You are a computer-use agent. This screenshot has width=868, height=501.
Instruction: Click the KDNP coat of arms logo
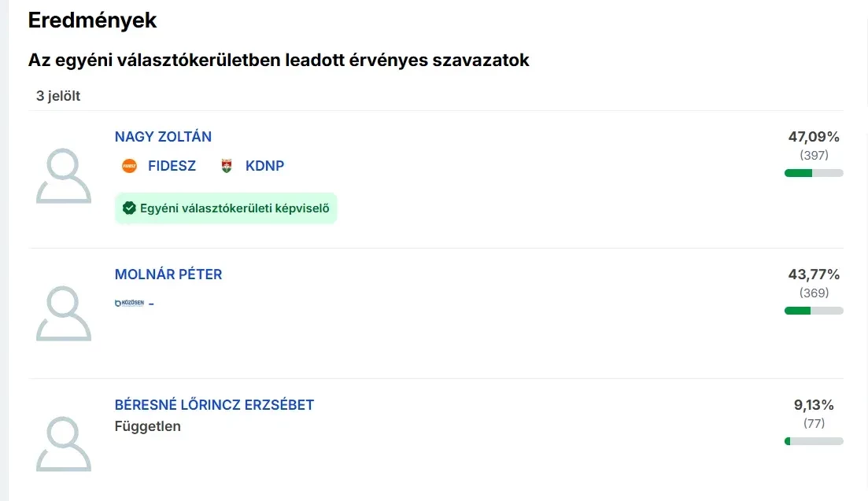pos(227,166)
